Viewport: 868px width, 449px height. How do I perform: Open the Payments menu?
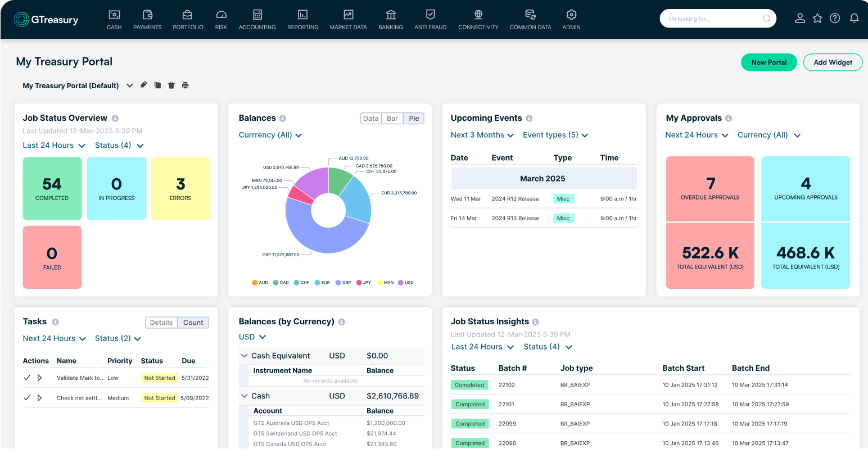(x=147, y=20)
